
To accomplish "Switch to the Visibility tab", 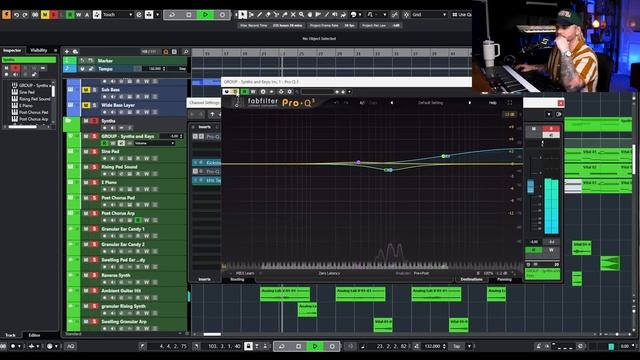I will pyautogui.click(x=39, y=50).
